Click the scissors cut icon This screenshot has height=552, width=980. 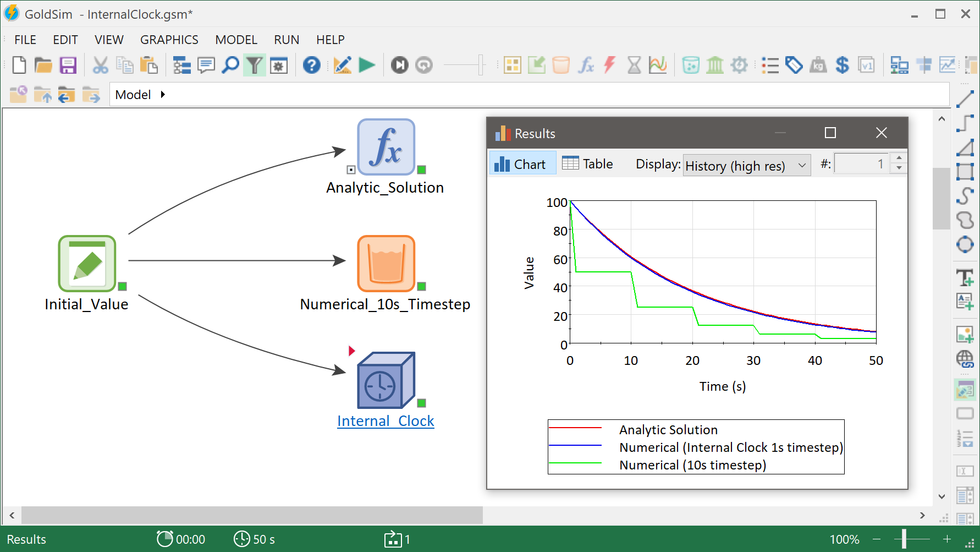pyautogui.click(x=100, y=65)
